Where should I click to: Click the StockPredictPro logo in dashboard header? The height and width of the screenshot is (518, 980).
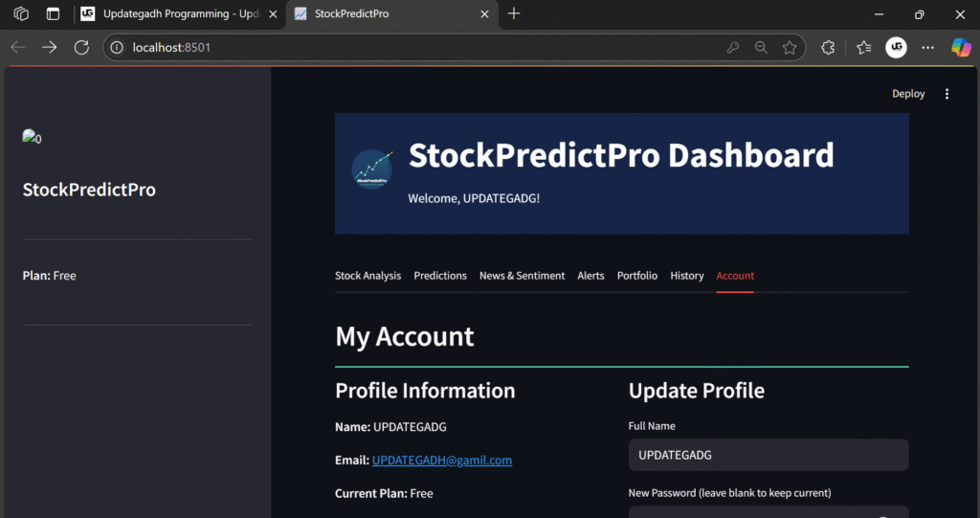372,169
